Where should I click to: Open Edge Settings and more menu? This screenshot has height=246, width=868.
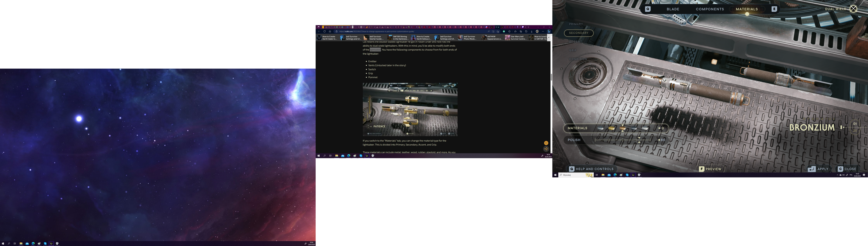543,31
